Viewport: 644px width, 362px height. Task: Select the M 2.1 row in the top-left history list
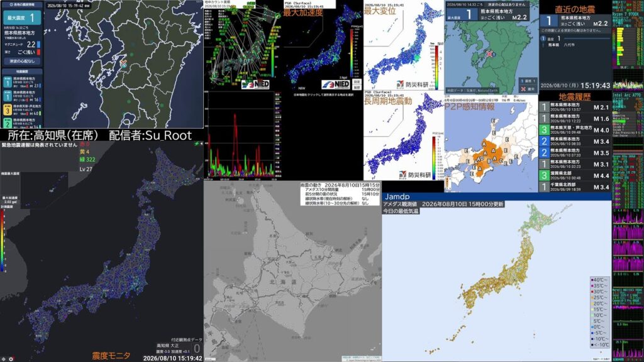22,82
